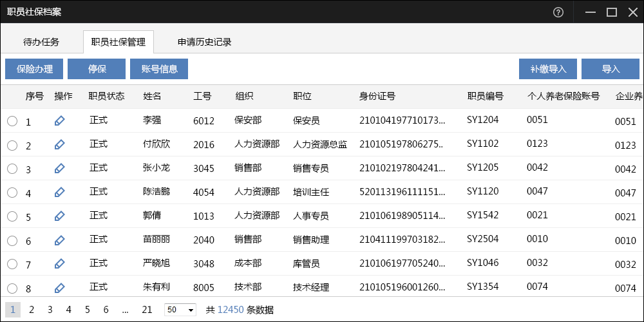Click the pencil icon for 严晓旭

(x=59, y=263)
